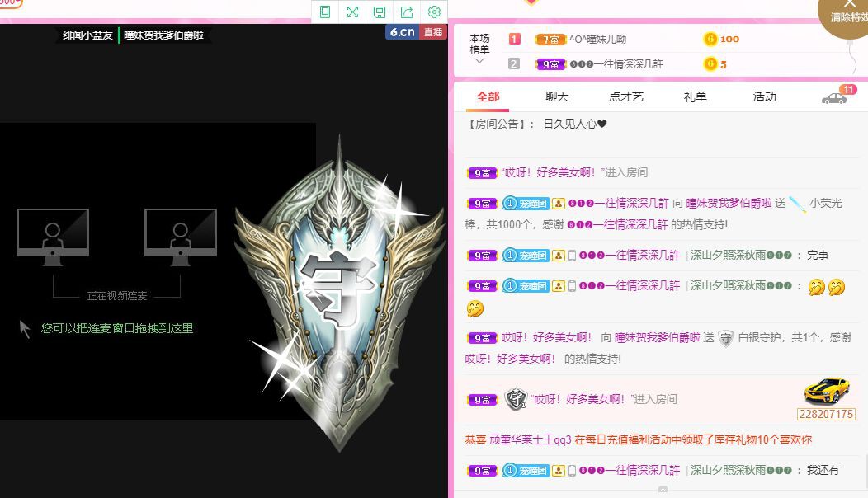Click the 您可以把连麦窗口拖拽到这里 hint text
This screenshot has height=498, width=868.
(x=117, y=328)
